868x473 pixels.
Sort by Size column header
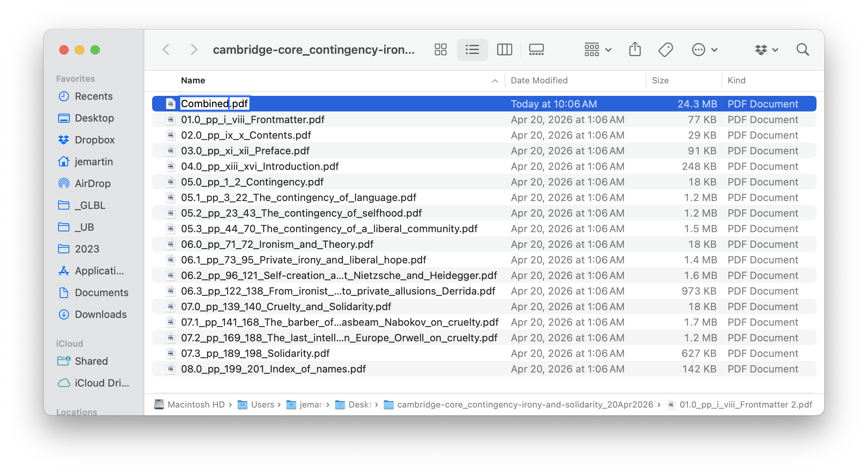pos(660,81)
